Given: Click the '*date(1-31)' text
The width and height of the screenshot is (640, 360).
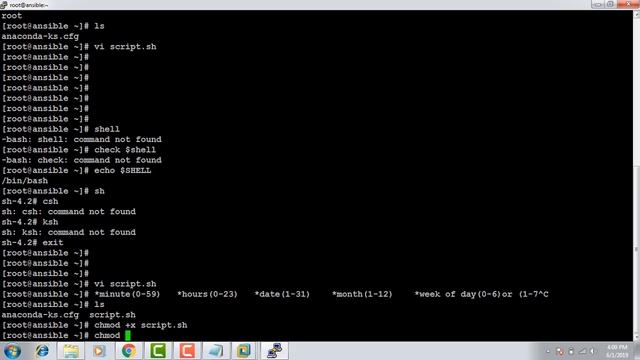Looking at the screenshot, I should tap(282, 294).
